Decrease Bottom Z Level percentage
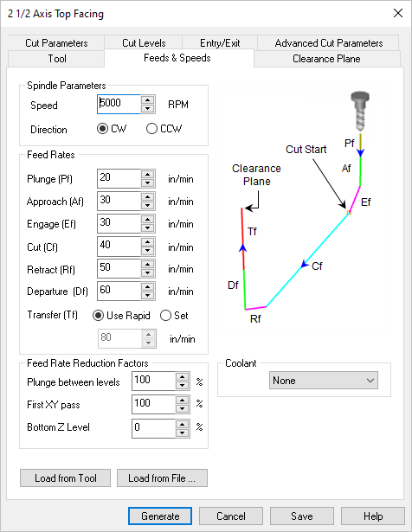 [183, 433]
